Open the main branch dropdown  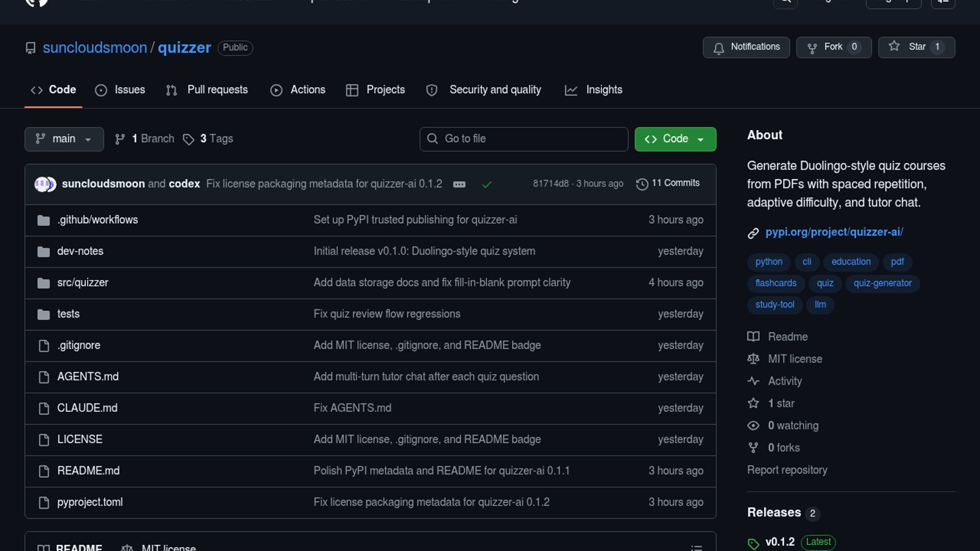(64, 139)
